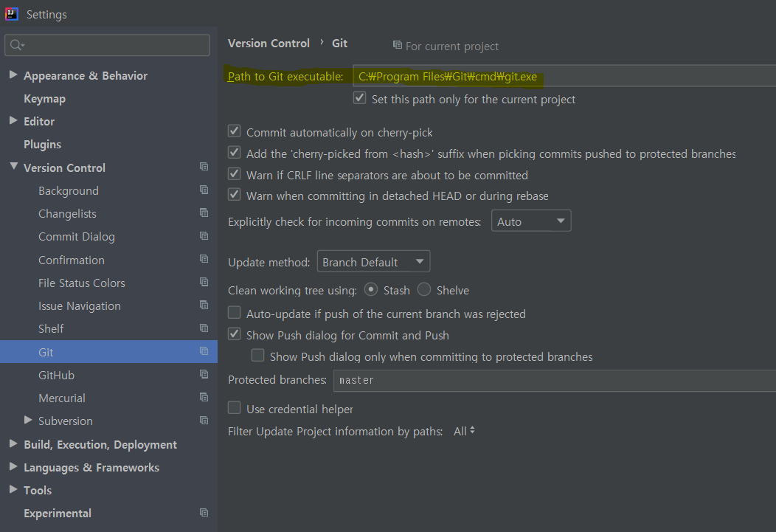776x532 pixels.
Task: Select Issue Navigation in the tree
Action: tap(80, 305)
